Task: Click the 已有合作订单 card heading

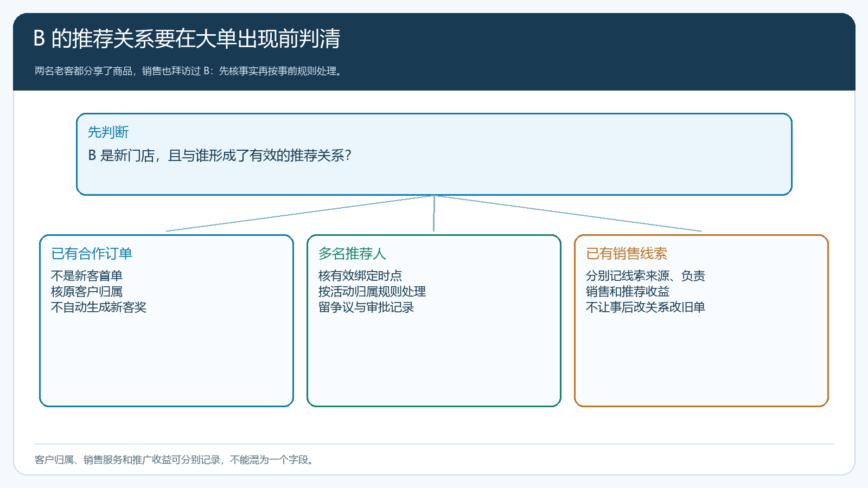Action: click(92, 253)
